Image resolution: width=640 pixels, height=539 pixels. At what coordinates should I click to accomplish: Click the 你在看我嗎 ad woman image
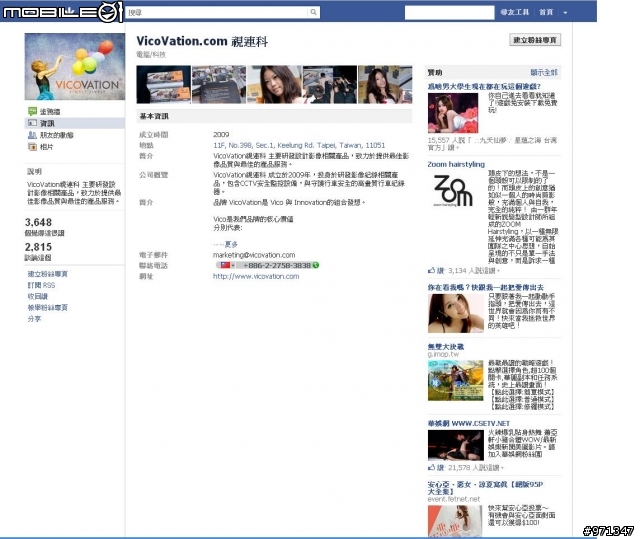[456, 313]
